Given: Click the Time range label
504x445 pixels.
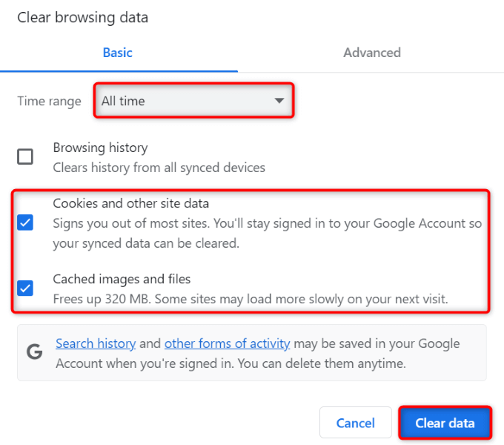Looking at the screenshot, I should 50,101.
